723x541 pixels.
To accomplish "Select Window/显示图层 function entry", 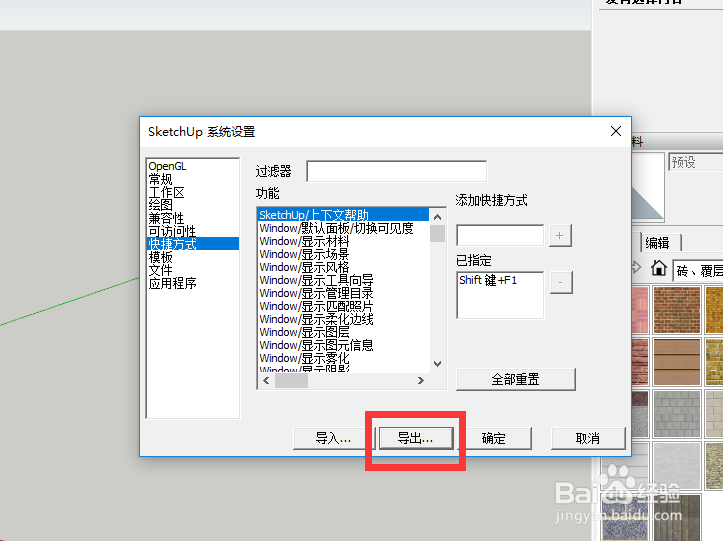I will 344,332.
